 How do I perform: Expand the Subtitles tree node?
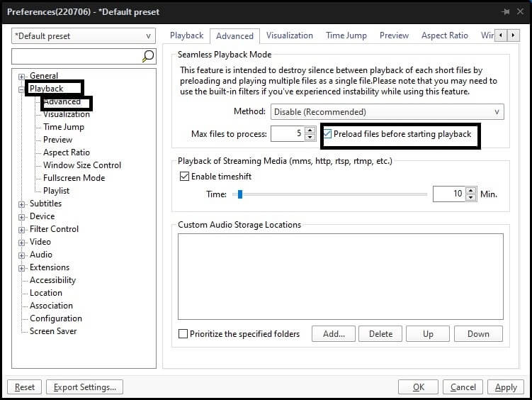tap(21, 204)
